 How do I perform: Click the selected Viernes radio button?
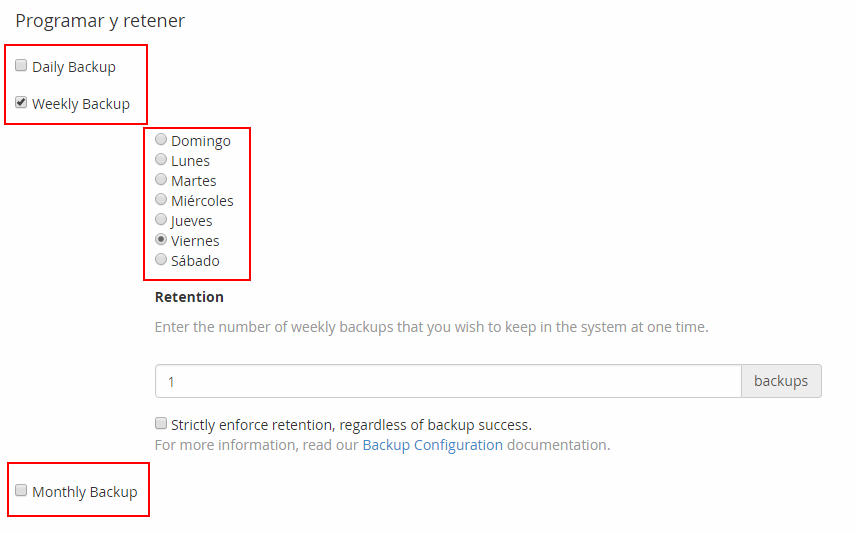161,240
